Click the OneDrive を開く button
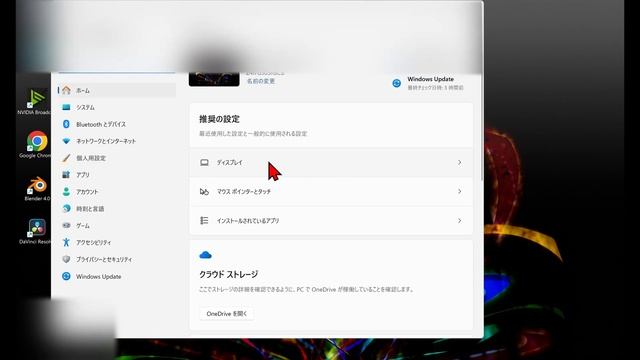 [x=227, y=314]
